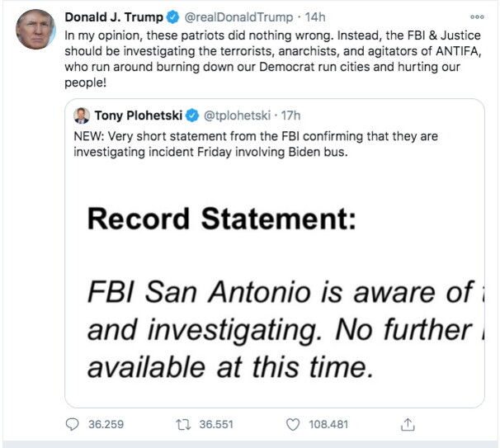
Task: Click the 108.481 likes count
Action: (x=328, y=424)
